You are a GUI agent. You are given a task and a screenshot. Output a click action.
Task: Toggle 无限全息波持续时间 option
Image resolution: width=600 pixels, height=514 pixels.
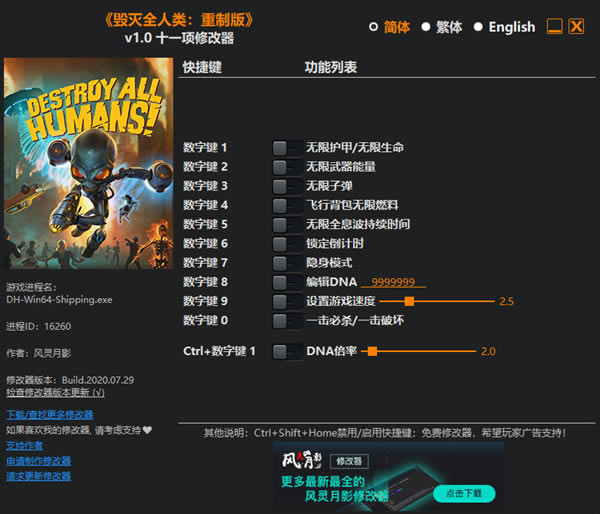coord(286,224)
